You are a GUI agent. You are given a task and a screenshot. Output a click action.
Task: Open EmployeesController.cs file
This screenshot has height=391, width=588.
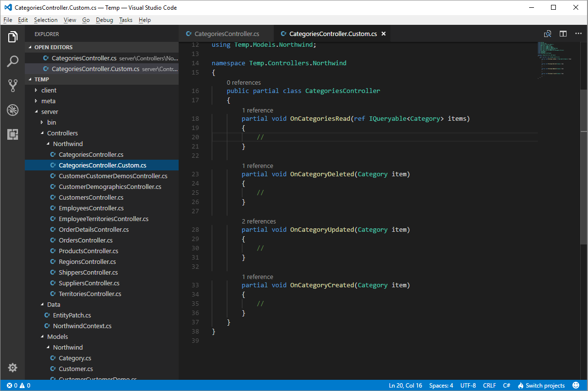102,208
